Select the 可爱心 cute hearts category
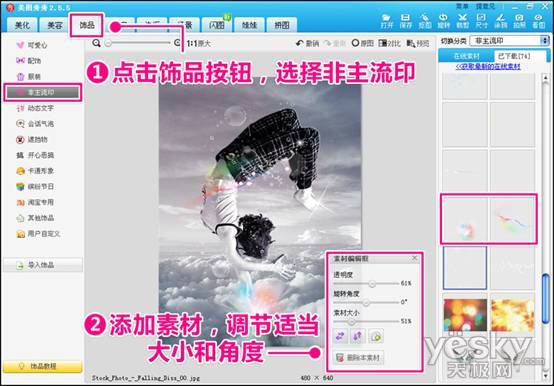 click(32, 45)
